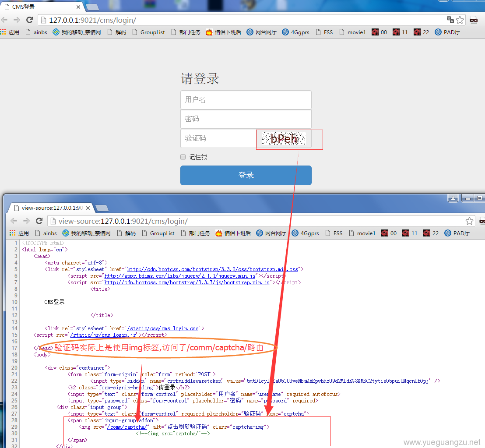Open a new tab in the login window
The image size is (485, 448).
tap(92, 7)
